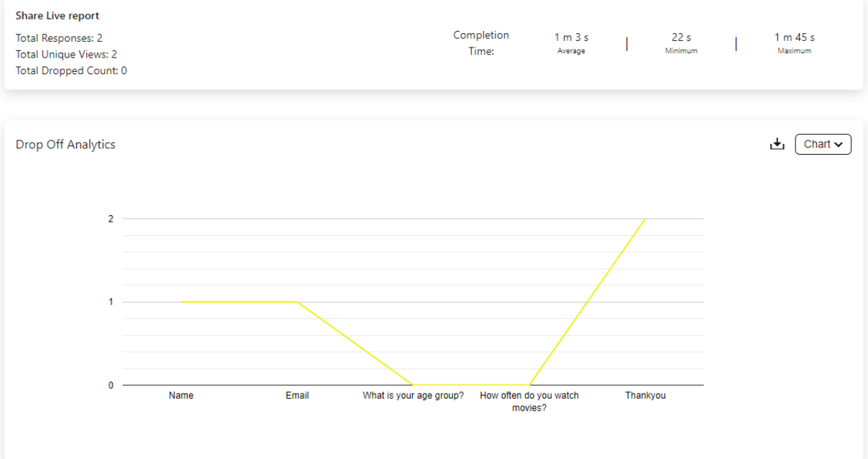Select the Email label on the chart axis
This screenshot has width=868, height=459.
pos(297,396)
